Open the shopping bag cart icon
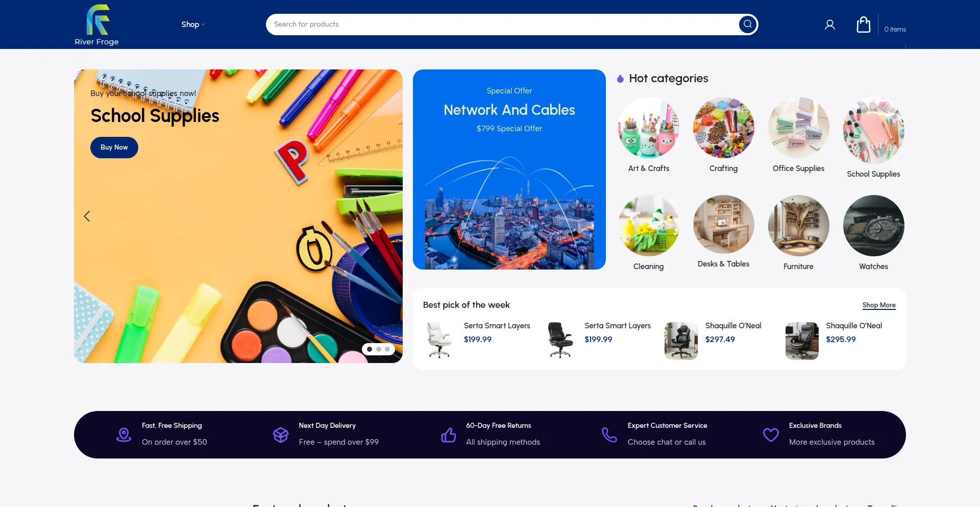980x507 pixels. [x=864, y=25]
